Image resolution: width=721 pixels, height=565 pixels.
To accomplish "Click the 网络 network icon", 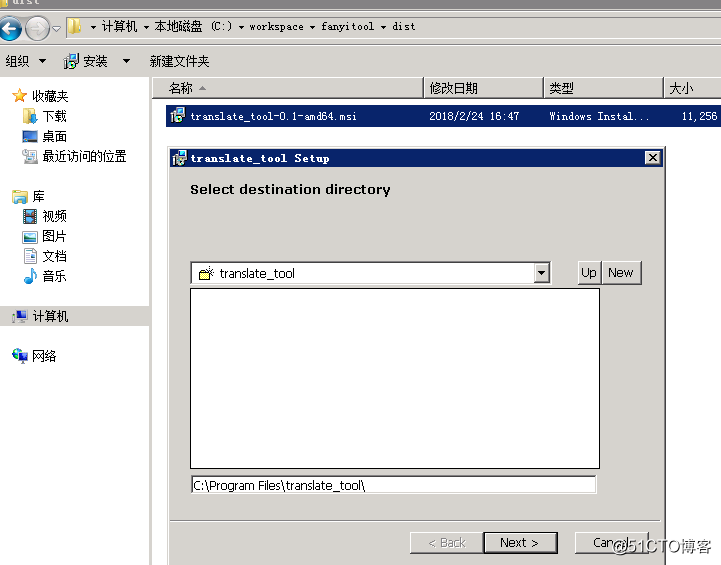I will click(20, 356).
